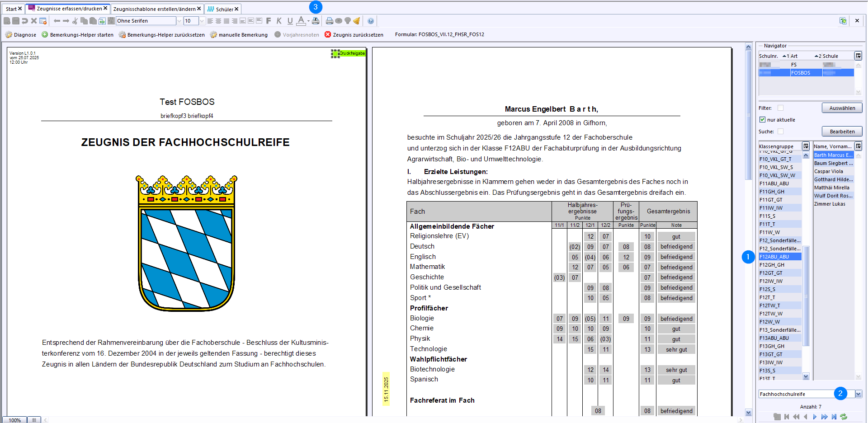
Task: Jump to the last record in navigator
Action: pos(834,417)
